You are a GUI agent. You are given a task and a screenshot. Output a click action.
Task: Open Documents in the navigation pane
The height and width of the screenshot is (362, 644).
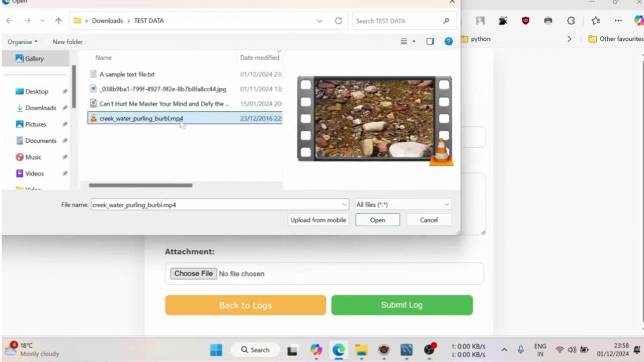(40, 141)
